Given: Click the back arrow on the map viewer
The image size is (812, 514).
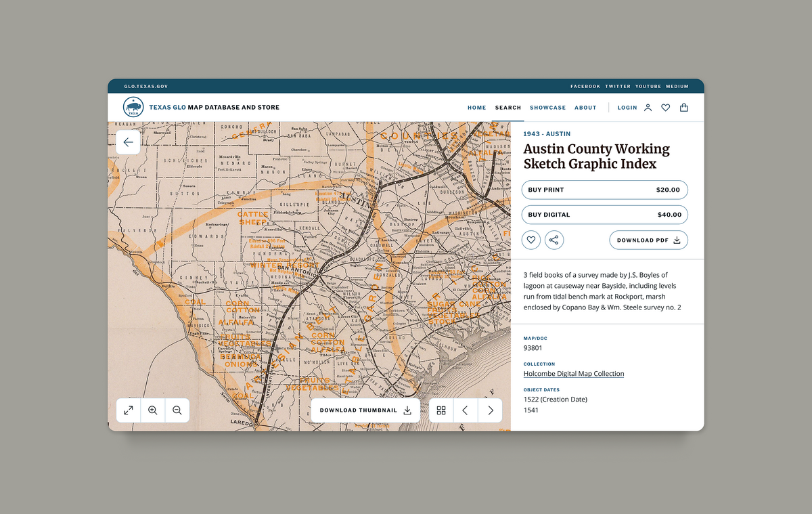Looking at the screenshot, I should tap(128, 142).
